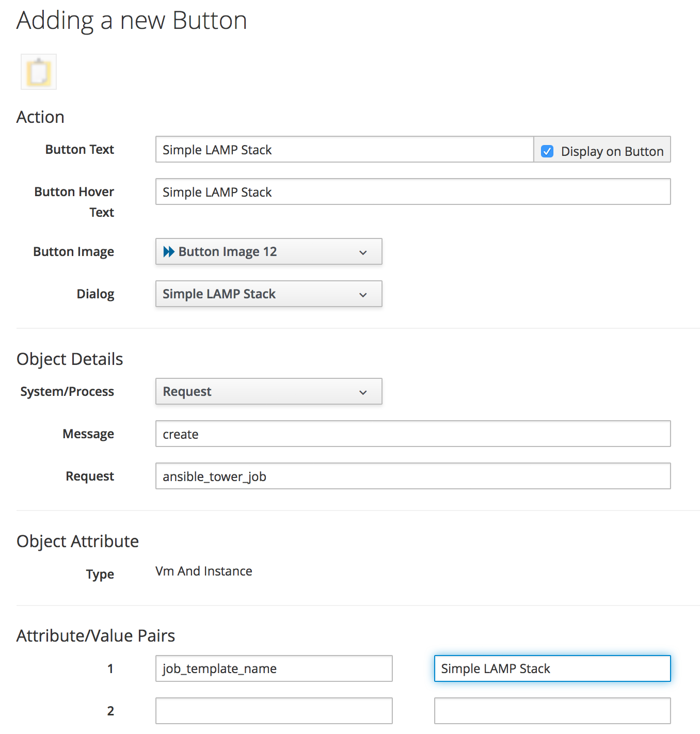Click the empty value field in row 2
Image resolution: width=700 pixels, height=734 pixels.
[552, 711]
